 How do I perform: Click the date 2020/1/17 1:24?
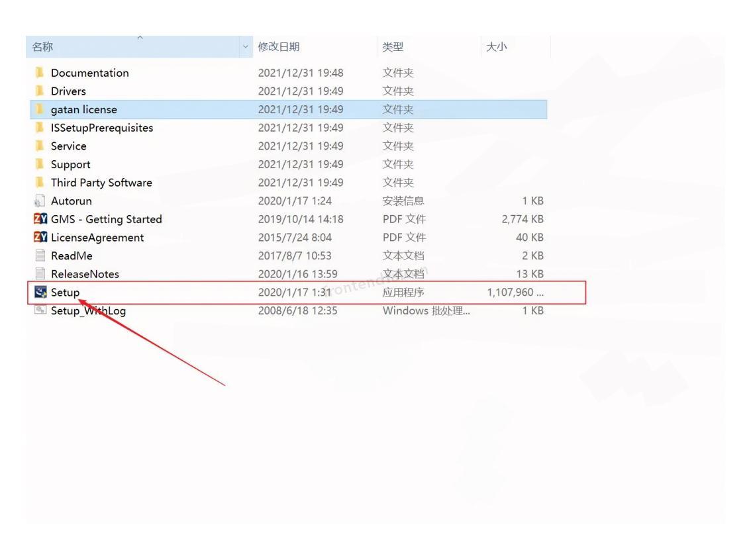click(x=295, y=201)
